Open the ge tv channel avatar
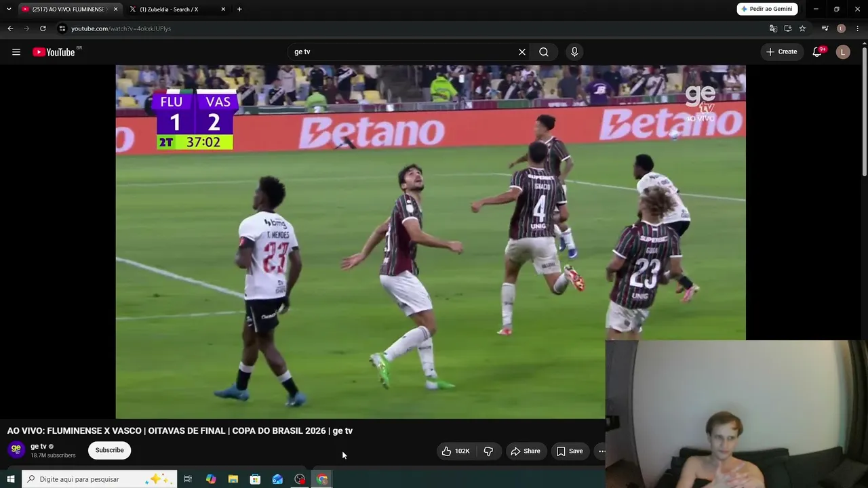Screen dimensions: 868x488 click(16, 449)
